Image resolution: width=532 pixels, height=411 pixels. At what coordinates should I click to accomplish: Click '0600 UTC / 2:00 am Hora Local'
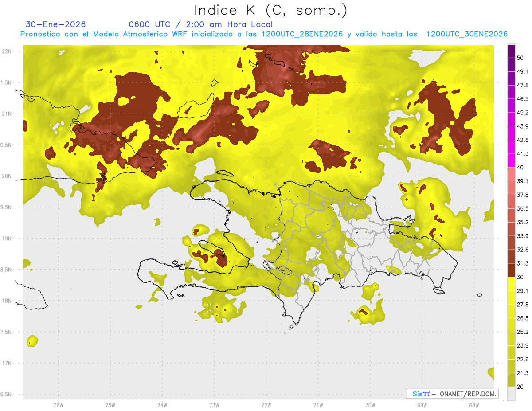pyautogui.click(x=200, y=24)
